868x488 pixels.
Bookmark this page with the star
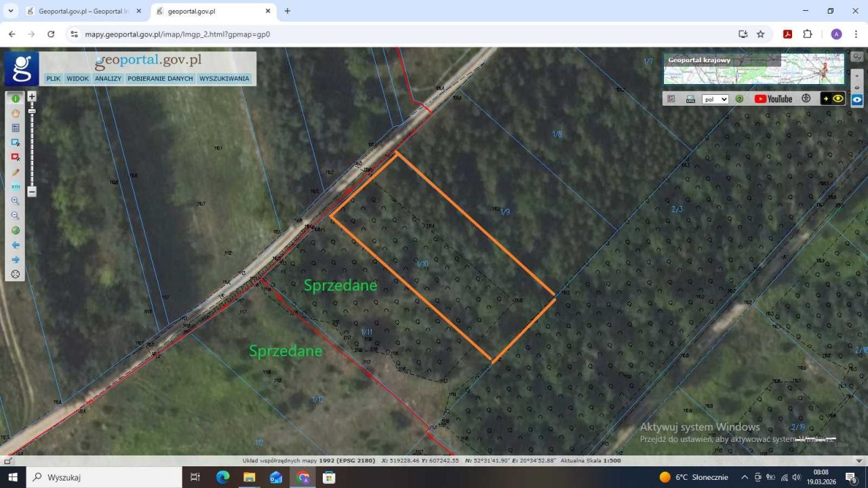pyautogui.click(x=761, y=34)
